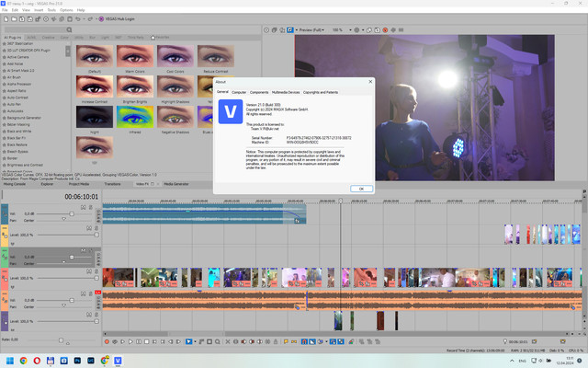Click the plug-in search magnifier icon
588x368 pixels.
(69, 29)
